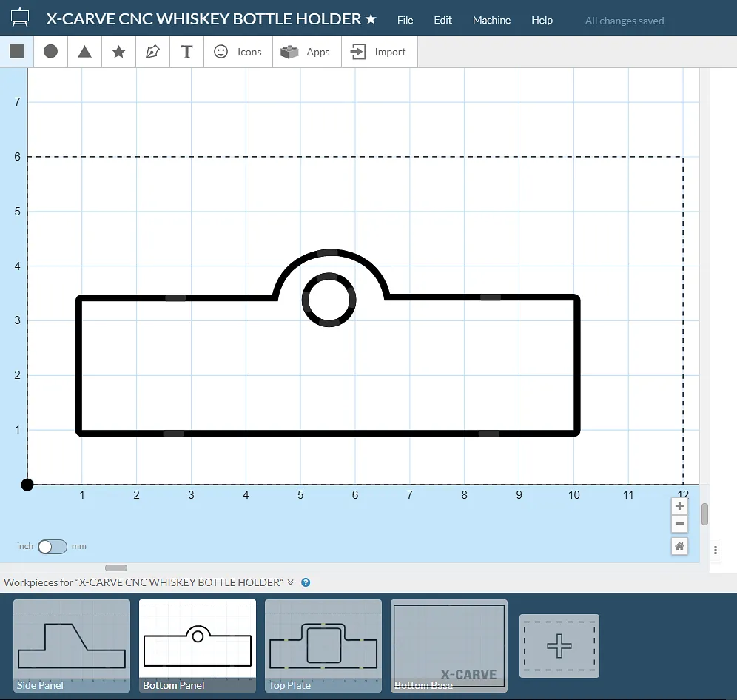This screenshot has height=700, width=737.
Task: Toggle the inch/mm unit switch
Action: tap(52, 547)
